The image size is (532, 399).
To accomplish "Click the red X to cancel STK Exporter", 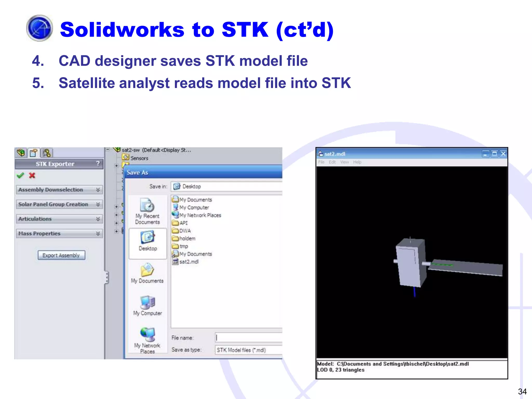I will pyautogui.click(x=32, y=176).
